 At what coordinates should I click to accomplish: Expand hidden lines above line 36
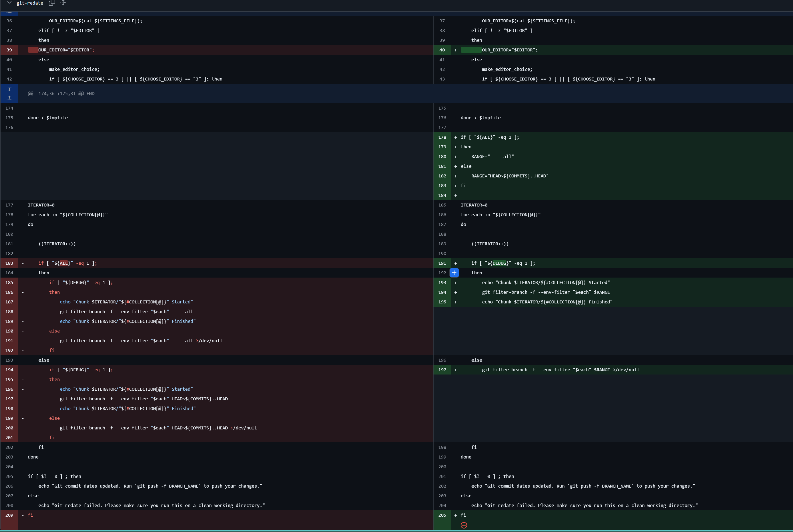click(9, 13)
